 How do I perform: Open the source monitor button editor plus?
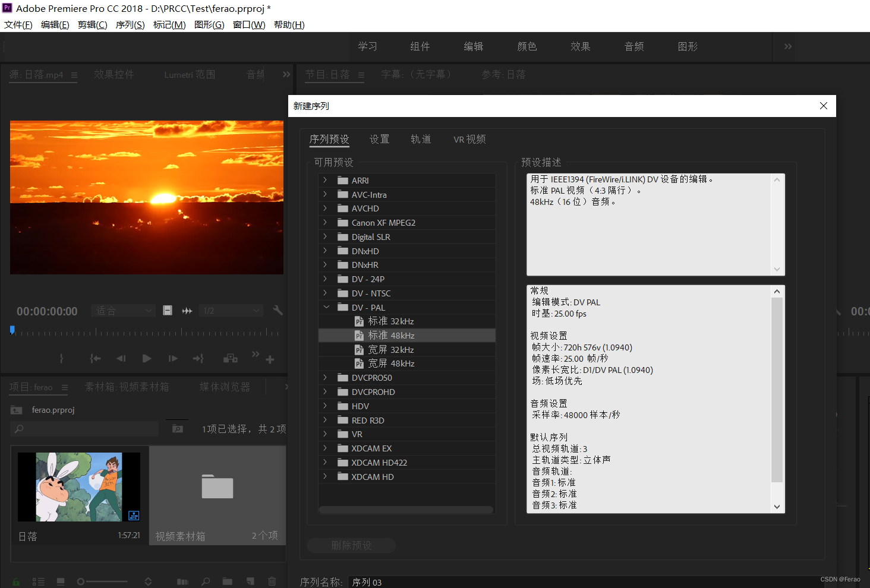[270, 359]
